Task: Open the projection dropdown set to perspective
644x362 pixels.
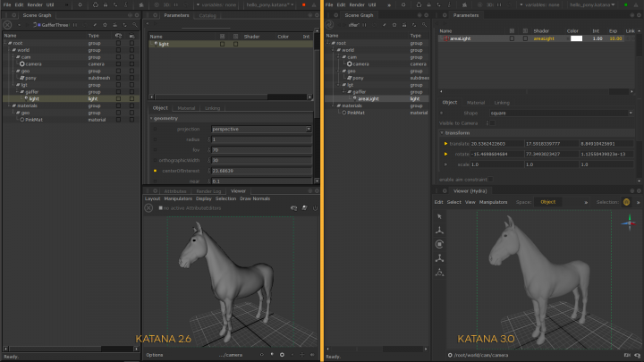Action: point(260,129)
